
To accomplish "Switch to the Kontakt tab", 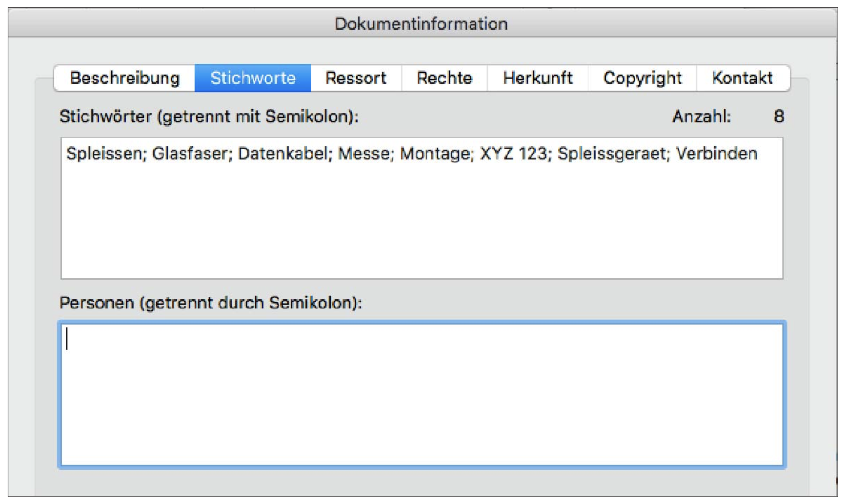I will (742, 78).
